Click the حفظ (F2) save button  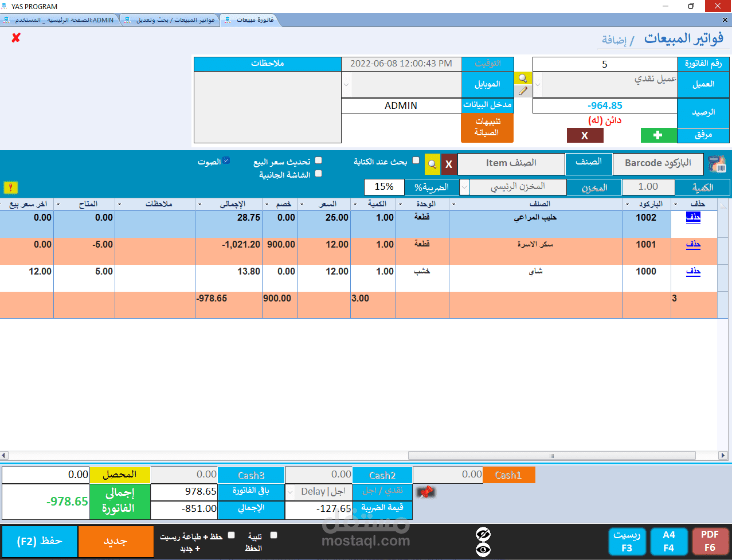40,541
